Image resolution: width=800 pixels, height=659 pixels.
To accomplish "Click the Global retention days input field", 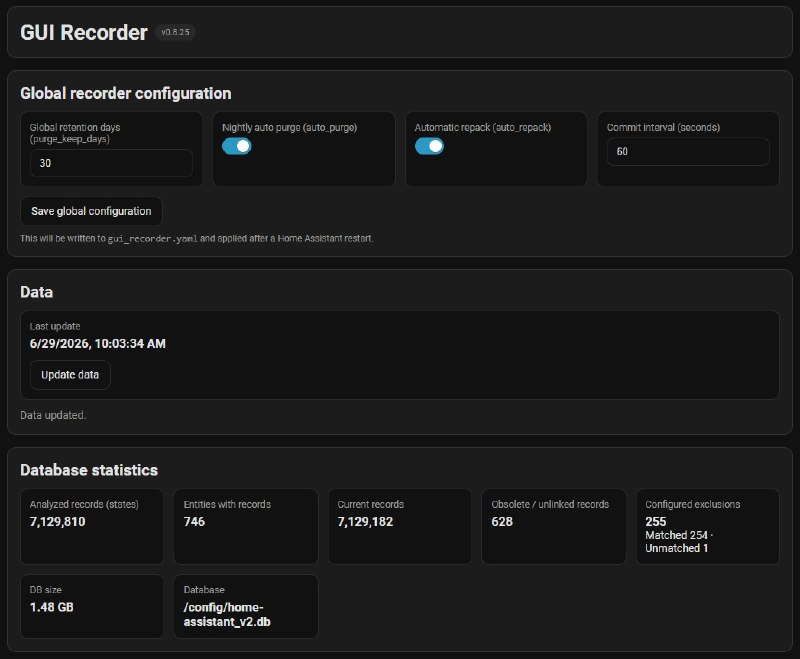I will click(x=111, y=163).
